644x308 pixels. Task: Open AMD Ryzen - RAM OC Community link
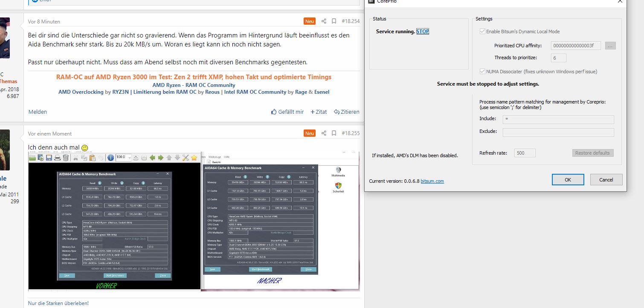[x=194, y=85]
